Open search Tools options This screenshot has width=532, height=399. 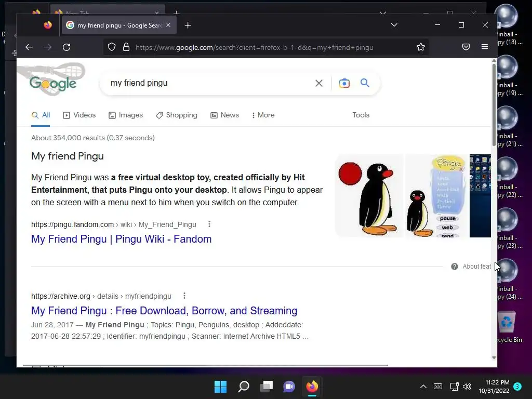pyautogui.click(x=361, y=115)
